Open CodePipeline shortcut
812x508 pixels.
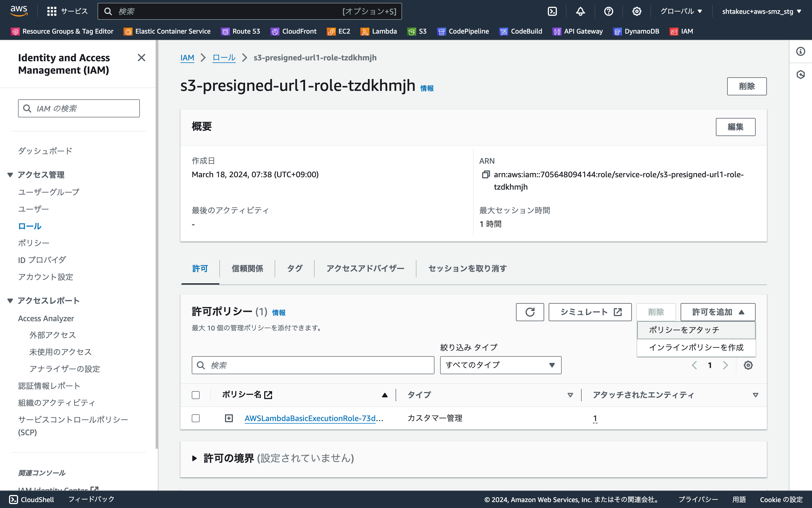[463, 31]
